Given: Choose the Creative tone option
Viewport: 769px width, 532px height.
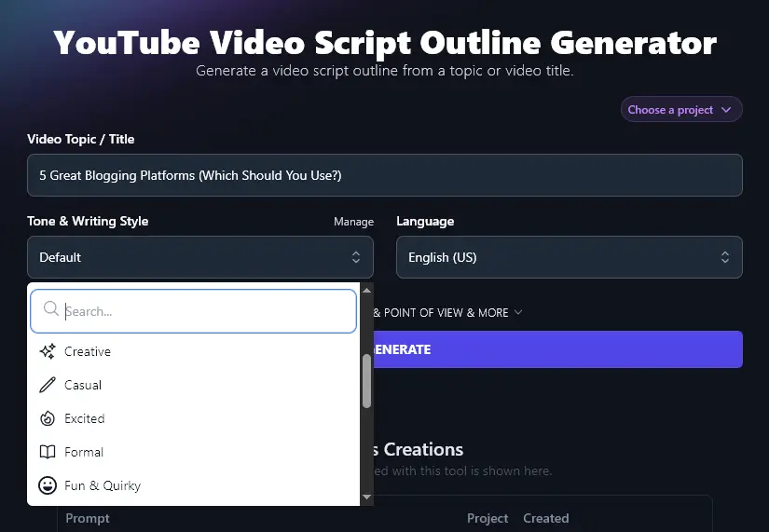Looking at the screenshot, I should (194, 351).
